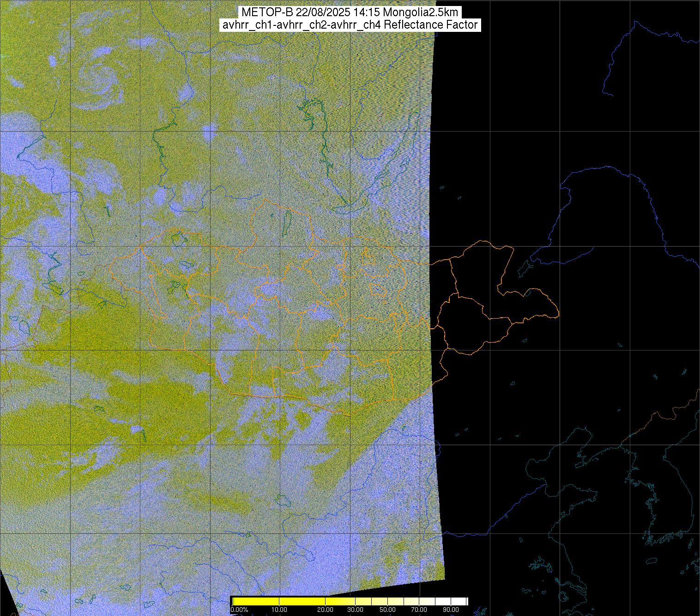Screen dimensions: 700x616
Task: Click the 10.00 tick label on the colorbar
Action: click(x=279, y=610)
